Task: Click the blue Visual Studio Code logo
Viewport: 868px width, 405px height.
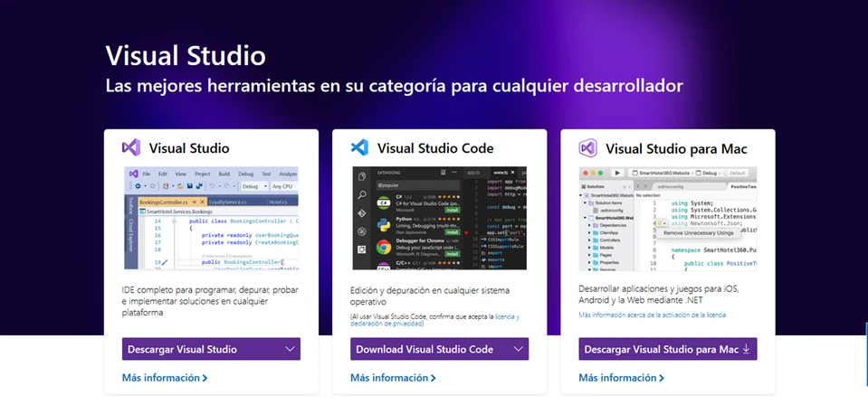Action: pyautogui.click(x=359, y=147)
